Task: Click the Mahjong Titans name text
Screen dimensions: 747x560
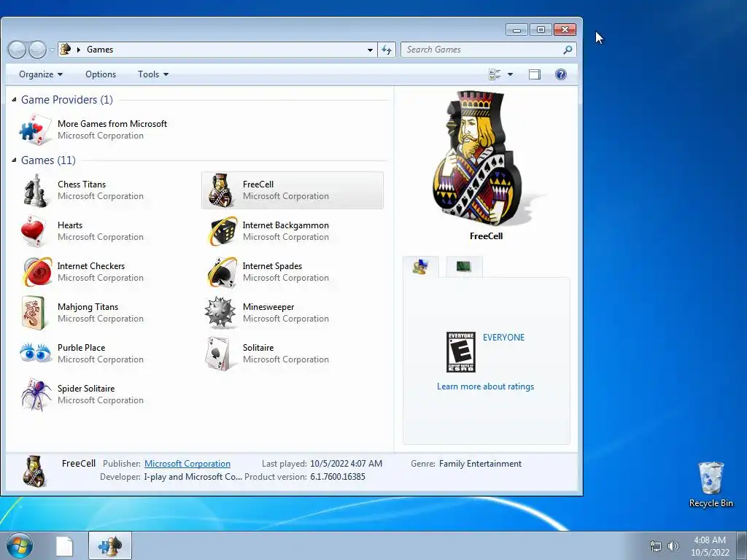Action: [x=88, y=307]
